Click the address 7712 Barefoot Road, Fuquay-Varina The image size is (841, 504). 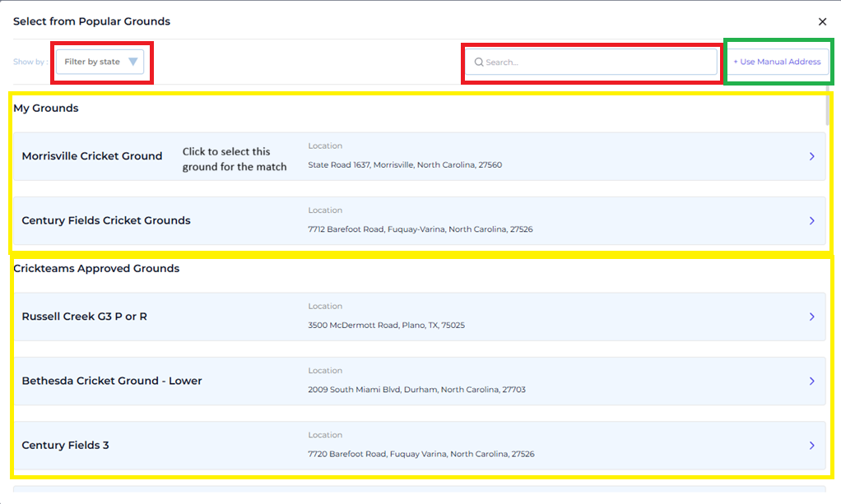click(x=420, y=229)
